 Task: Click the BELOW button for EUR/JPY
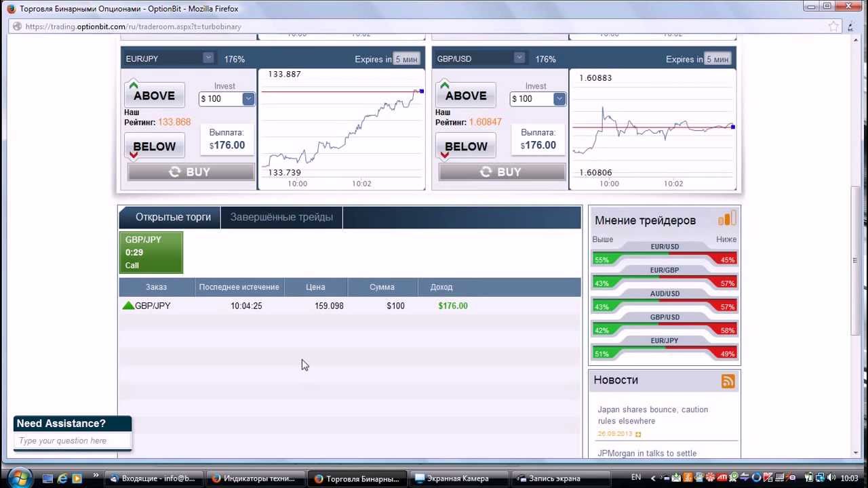coord(154,146)
